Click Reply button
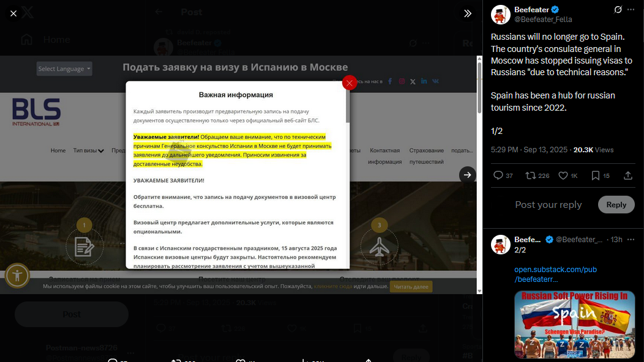The width and height of the screenshot is (644, 362). [x=616, y=204]
